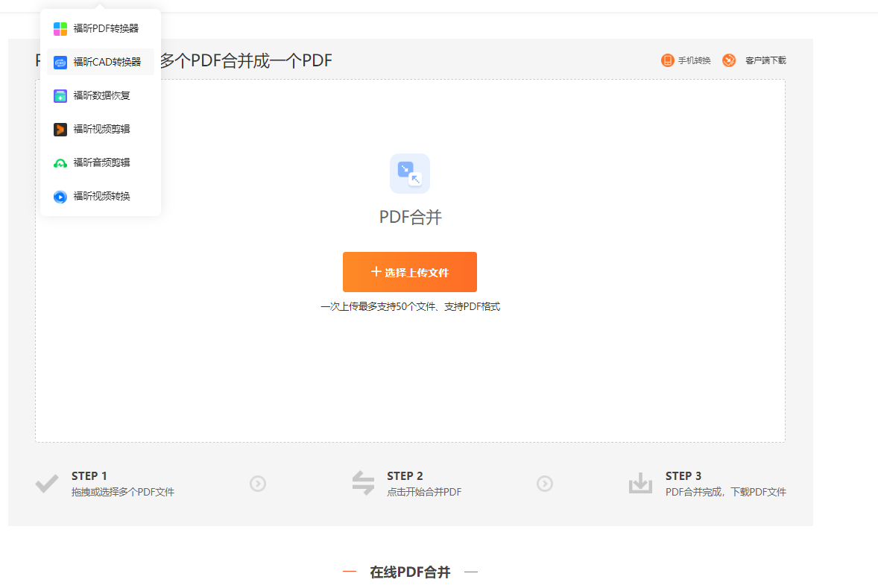Click the STEP 2 swap arrows icon

click(364, 483)
